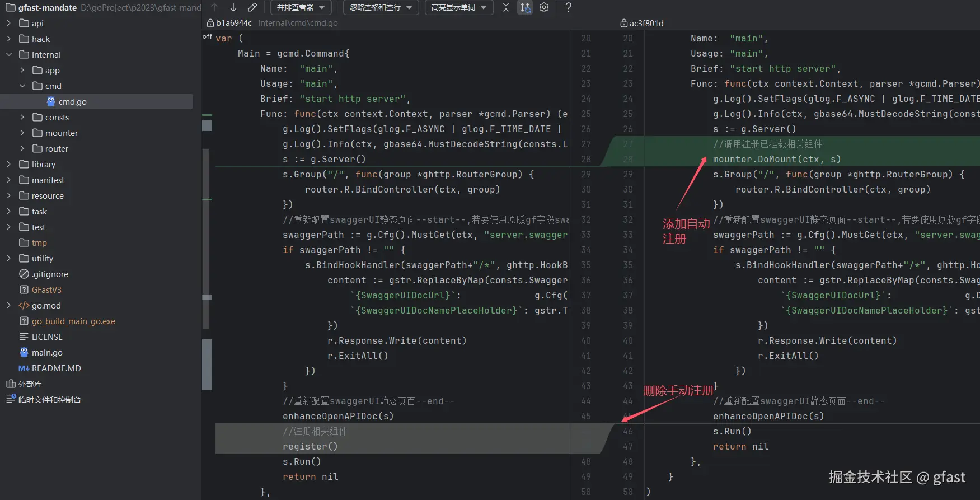Click the api folder icon
980x500 pixels.
coord(24,23)
